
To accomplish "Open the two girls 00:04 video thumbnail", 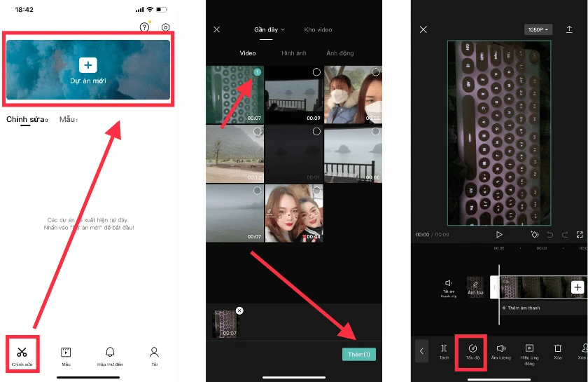I will point(294,213).
